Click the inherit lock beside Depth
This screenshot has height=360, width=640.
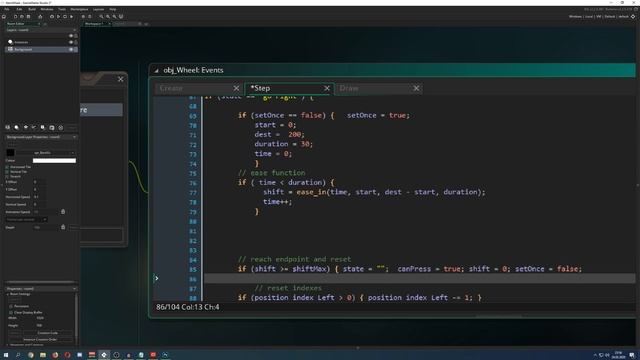(63, 227)
